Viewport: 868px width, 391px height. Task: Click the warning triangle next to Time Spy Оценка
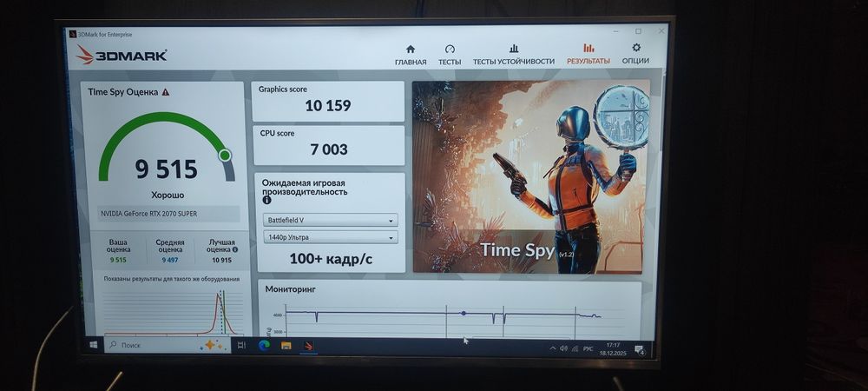pos(166,92)
